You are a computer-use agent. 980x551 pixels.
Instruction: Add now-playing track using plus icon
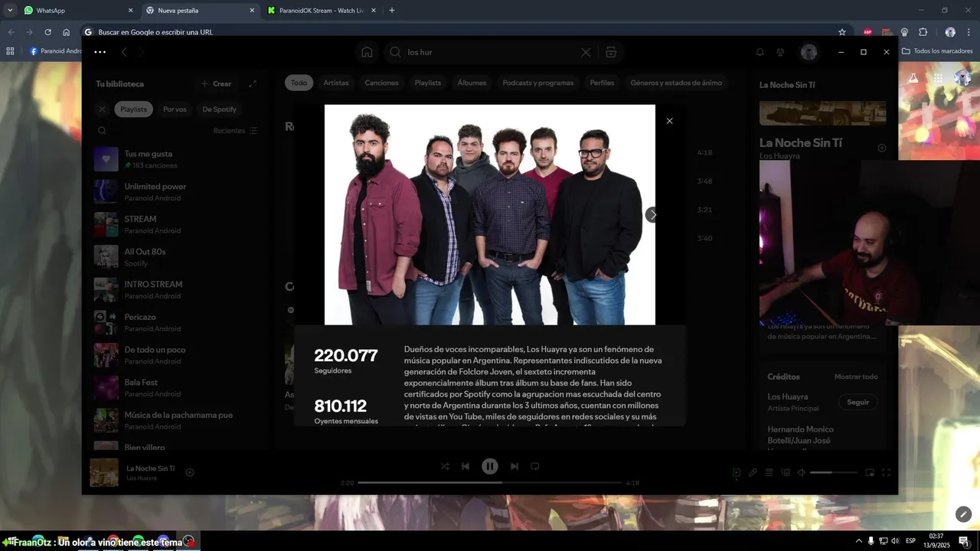click(x=190, y=472)
